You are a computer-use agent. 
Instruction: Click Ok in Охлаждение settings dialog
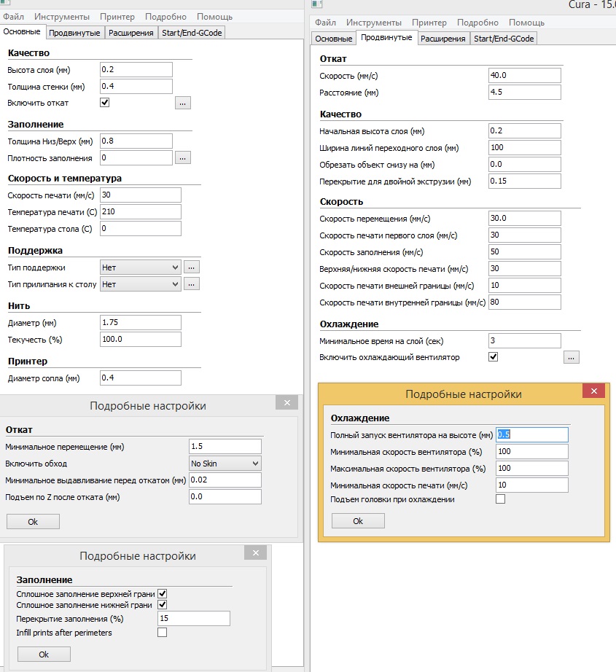(x=358, y=520)
